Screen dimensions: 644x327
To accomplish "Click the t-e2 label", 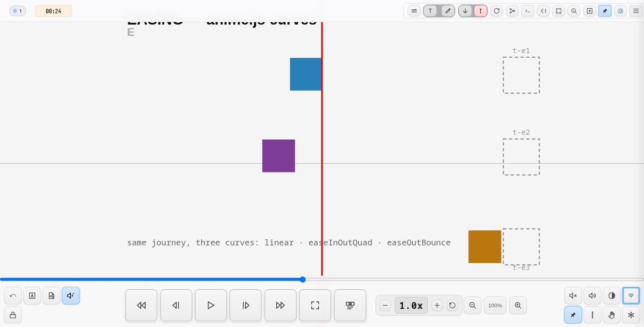I will (521, 132).
